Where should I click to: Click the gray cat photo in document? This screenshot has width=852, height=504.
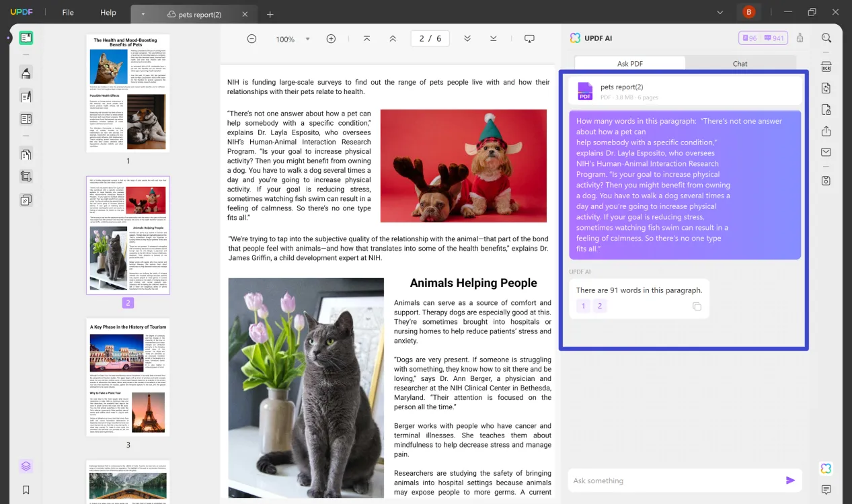click(306, 388)
